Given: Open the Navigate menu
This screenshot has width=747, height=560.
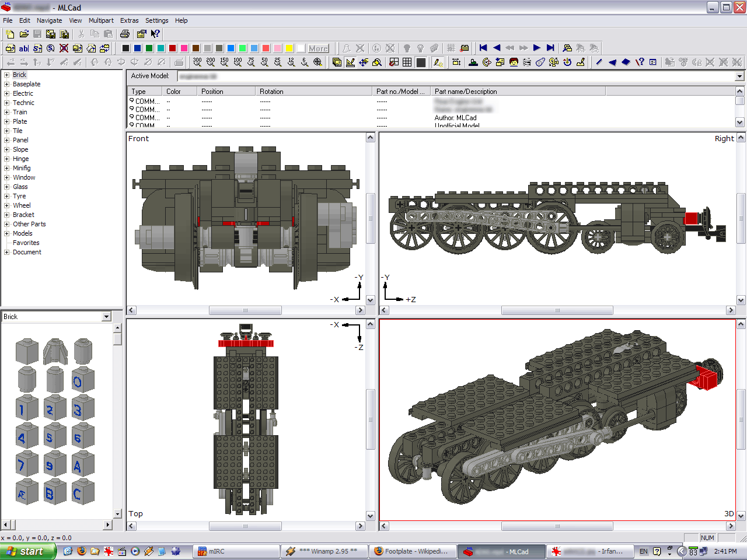Looking at the screenshot, I should [x=49, y=20].
